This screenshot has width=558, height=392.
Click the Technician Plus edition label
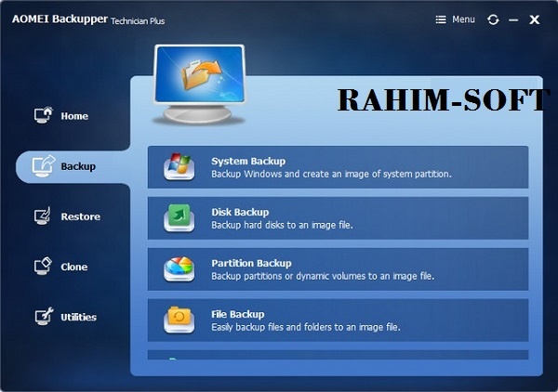pos(138,21)
